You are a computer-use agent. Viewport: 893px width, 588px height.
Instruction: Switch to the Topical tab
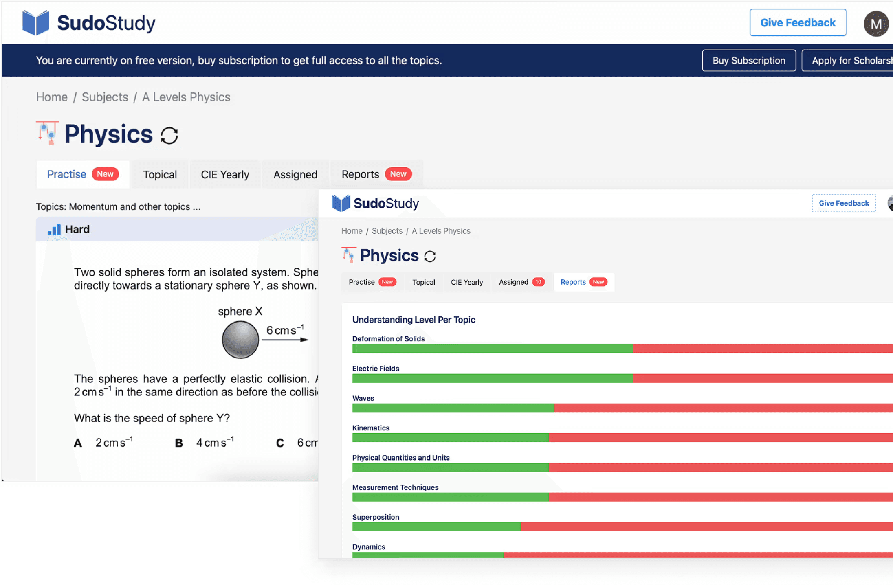(160, 175)
